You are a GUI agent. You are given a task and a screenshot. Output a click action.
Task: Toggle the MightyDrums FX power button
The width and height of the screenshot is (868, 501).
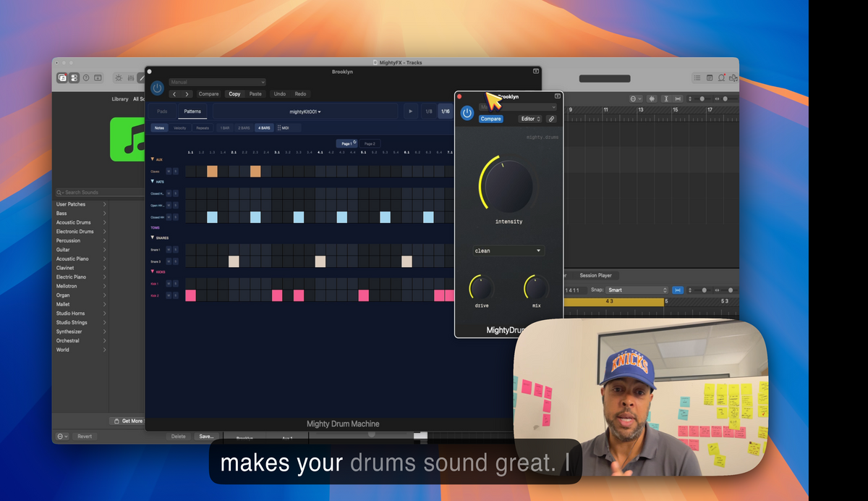click(467, 113)
